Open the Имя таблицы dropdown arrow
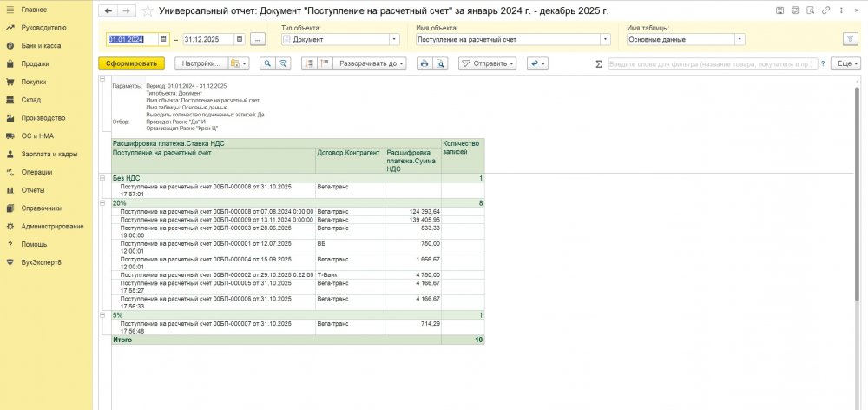The image size is (868, 410). coord(740,39)
